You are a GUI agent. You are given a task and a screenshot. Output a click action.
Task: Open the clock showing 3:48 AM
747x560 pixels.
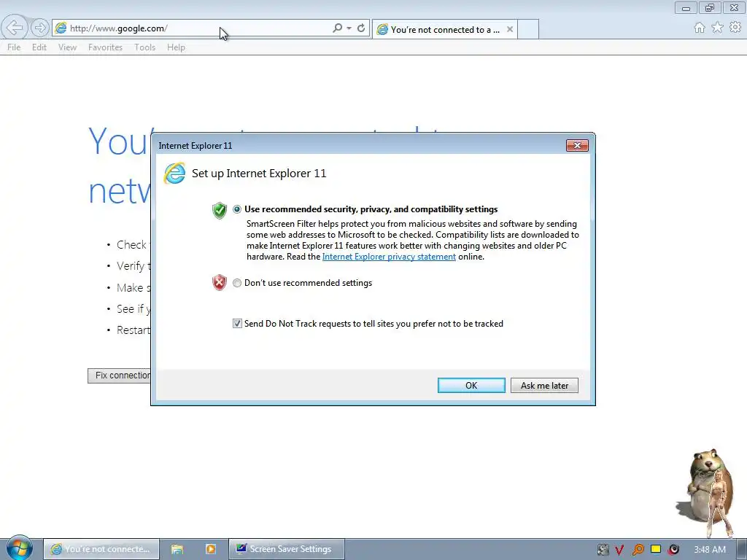click(x=709, y=550)
